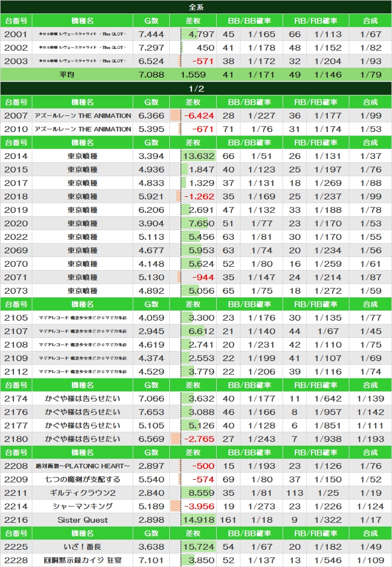Select machine number 2225

click(16, 547)
